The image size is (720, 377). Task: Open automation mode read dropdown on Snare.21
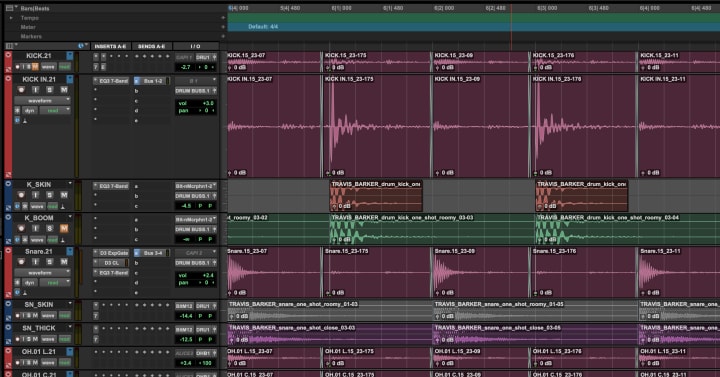tap(55, 282)
